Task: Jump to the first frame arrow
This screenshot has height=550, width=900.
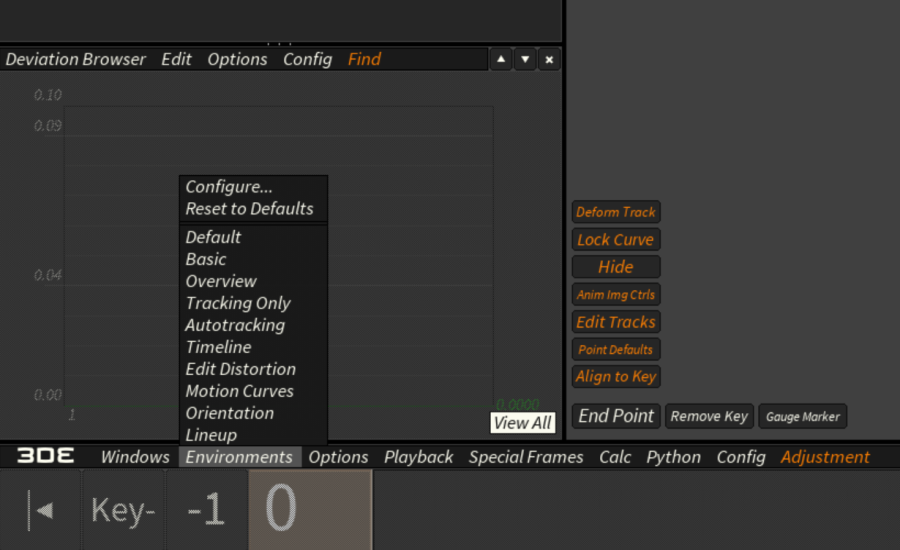Action: pos(41,510)
